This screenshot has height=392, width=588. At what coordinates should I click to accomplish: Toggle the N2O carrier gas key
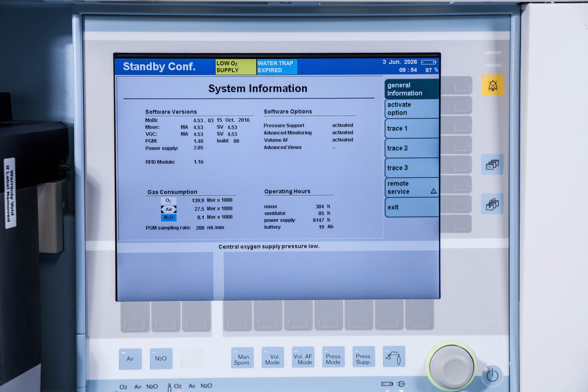coord(161,358)
